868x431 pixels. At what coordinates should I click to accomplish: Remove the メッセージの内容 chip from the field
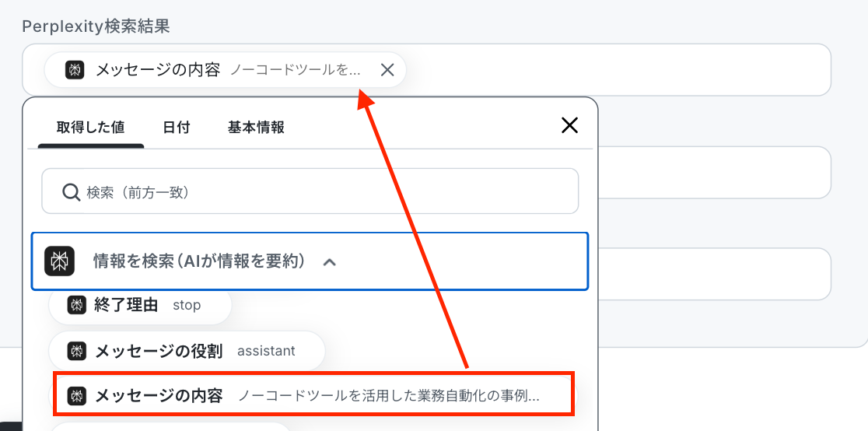pos(387,70)
